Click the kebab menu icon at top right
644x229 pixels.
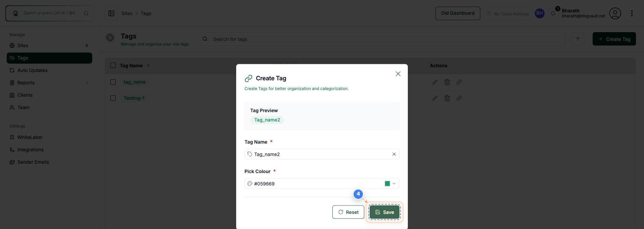(x=633, y=13)
